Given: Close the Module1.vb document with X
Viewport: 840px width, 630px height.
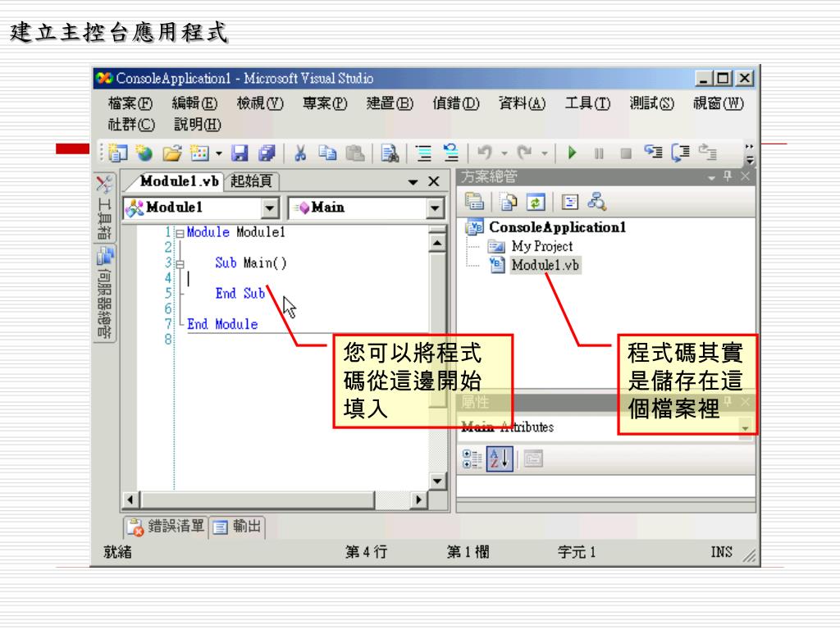Looking at the screenshot, I should [434, 182].
